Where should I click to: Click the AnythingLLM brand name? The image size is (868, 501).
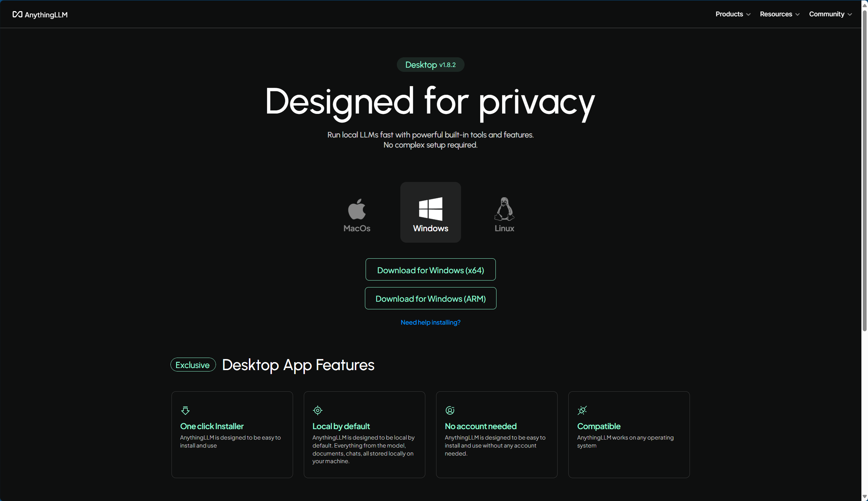click(46, 15)
